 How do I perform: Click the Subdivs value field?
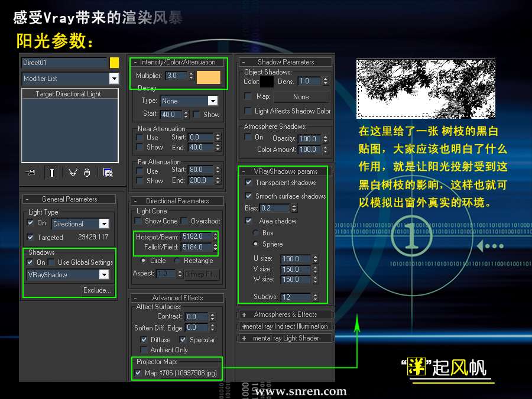click(296, 297)
